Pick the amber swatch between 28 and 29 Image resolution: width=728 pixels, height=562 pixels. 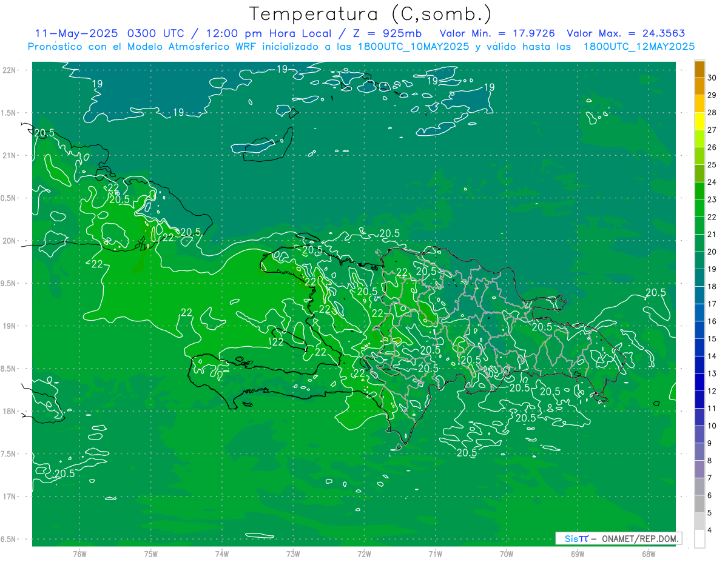pos(699,104)
